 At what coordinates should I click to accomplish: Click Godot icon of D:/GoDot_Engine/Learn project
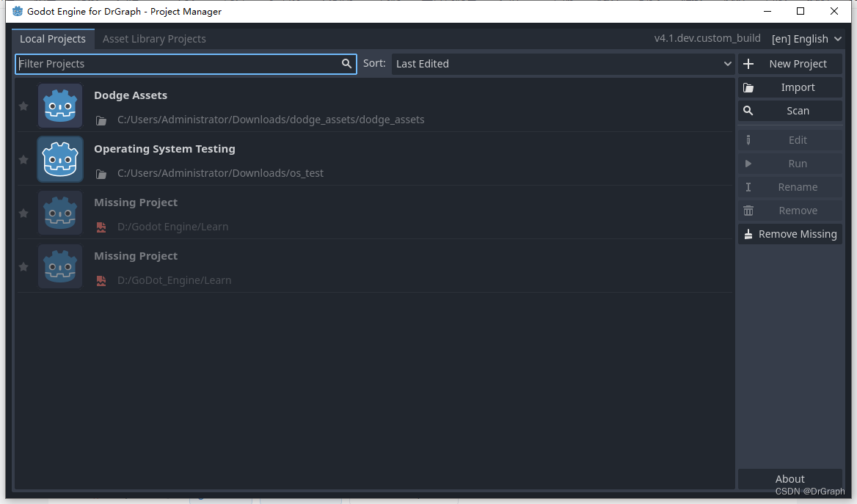coord(60,266)
